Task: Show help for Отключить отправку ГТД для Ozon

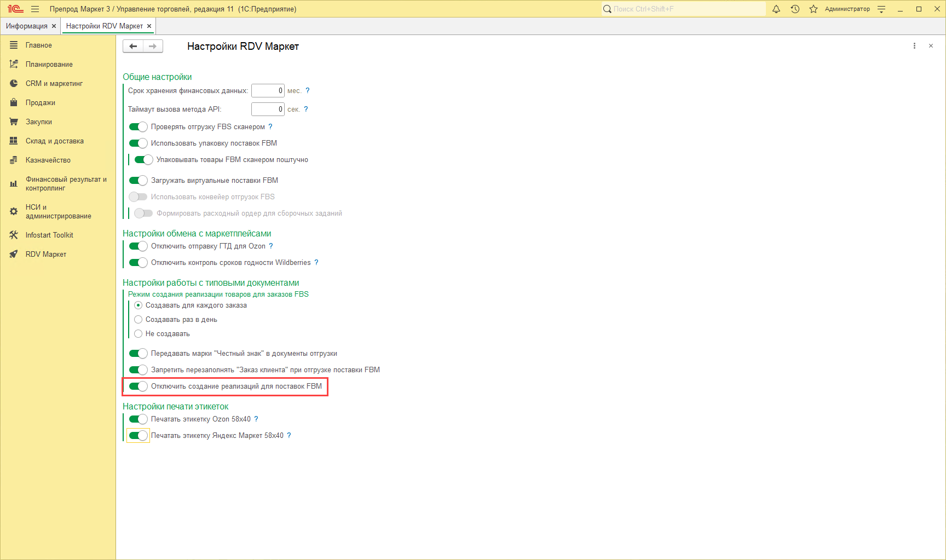Action: [271, 246]
